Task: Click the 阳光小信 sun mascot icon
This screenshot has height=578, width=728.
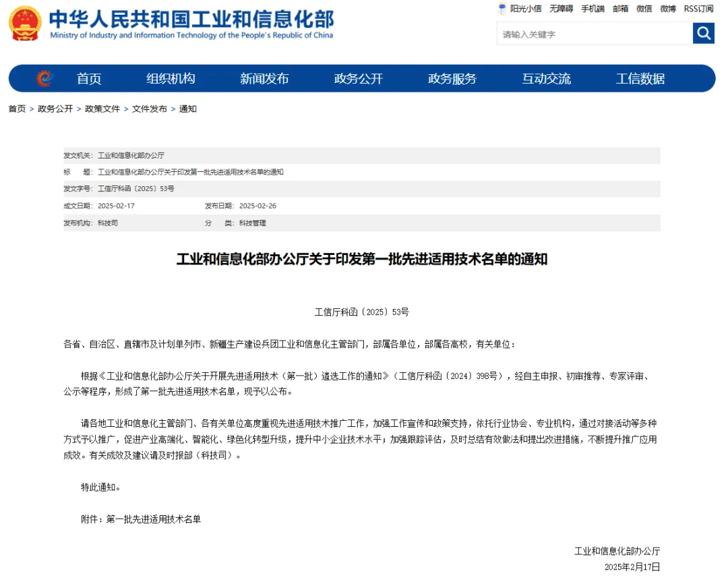Action: [502, 8]
